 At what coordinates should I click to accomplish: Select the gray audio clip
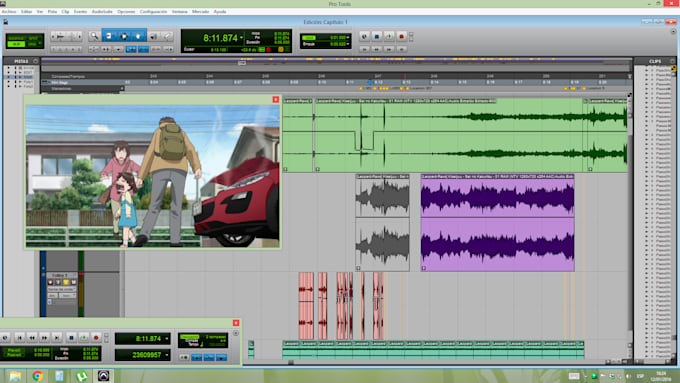point(382,223)
